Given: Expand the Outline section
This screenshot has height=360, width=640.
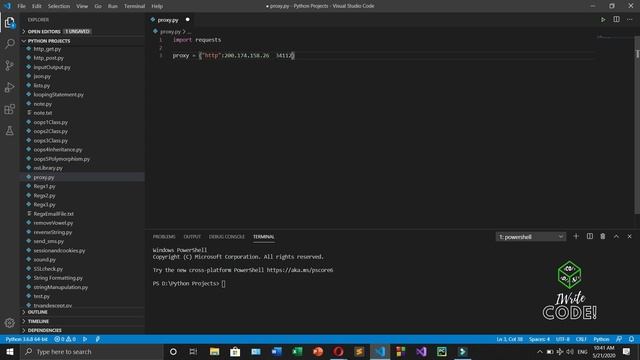Looking at the screenshot, I should (82, 312).
